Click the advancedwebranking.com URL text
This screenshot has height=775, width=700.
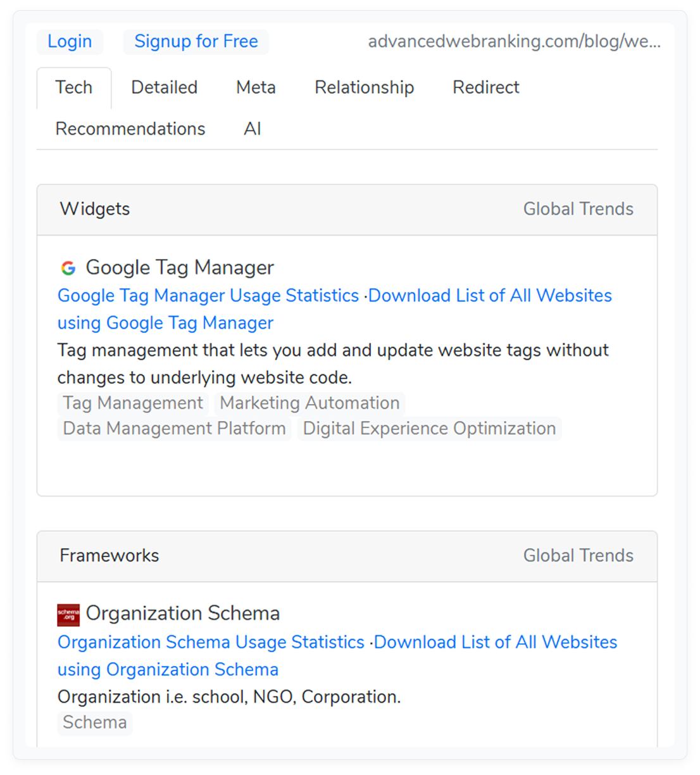point(514,42)
